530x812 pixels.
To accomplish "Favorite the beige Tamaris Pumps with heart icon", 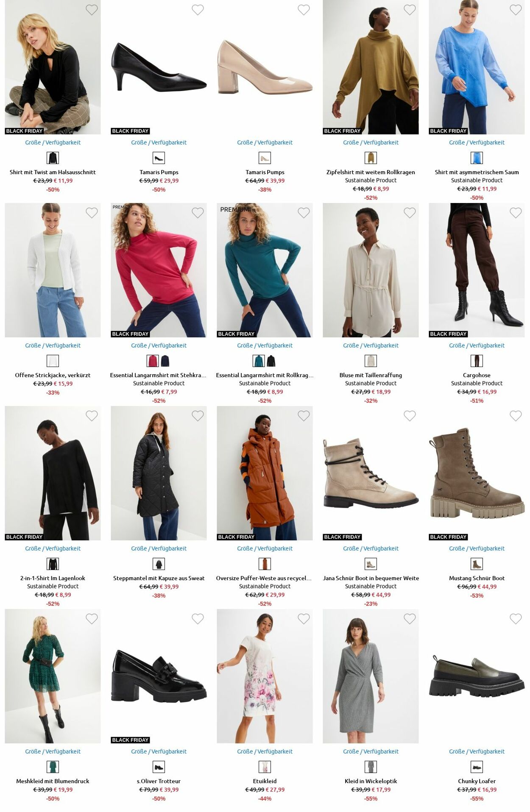I will pos(304,10).
